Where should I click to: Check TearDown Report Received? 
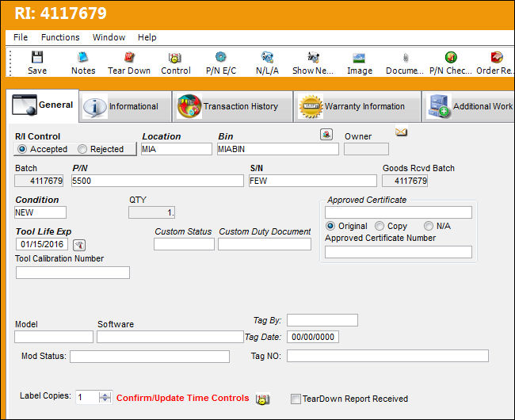coord(296,399)
